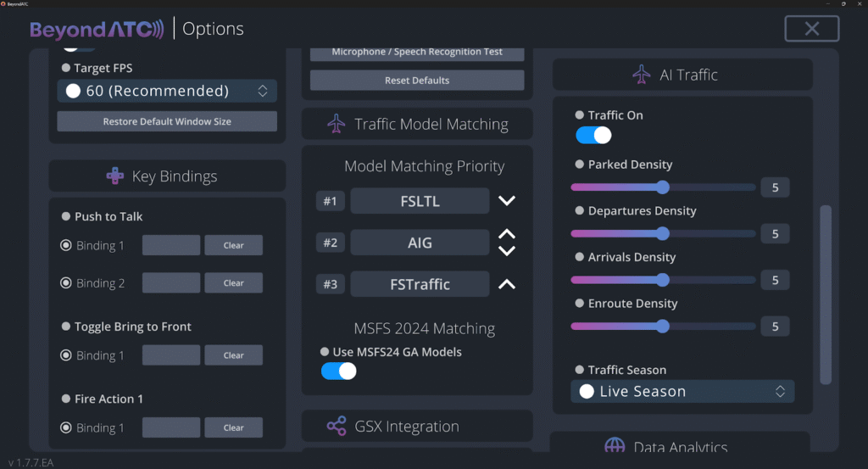This screenshot has width=868, height=469.
Task: Click the airplane icon beside Traffic Model Matching
Action: tap(337, 124)
